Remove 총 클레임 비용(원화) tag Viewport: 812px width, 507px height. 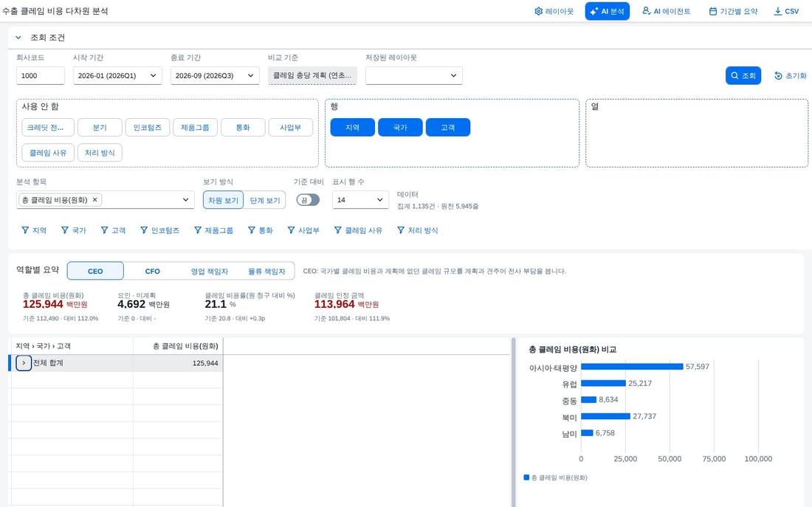click(x=94, y=200)
